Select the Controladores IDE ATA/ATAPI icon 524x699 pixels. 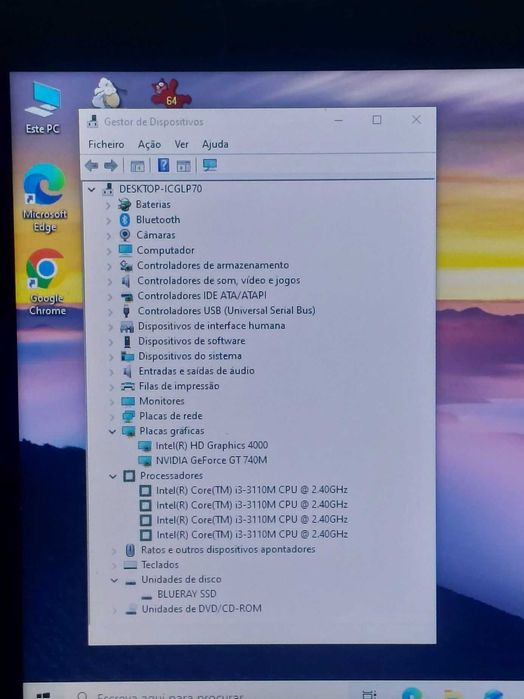[127, 296]
